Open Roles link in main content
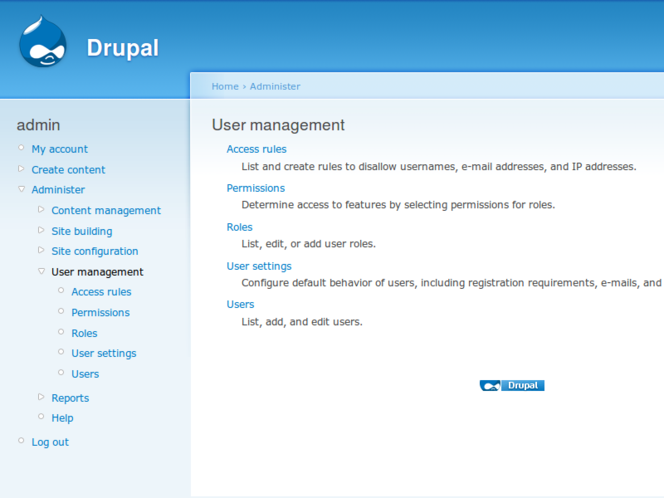664x498 pixels. click(x=239, y=227)
